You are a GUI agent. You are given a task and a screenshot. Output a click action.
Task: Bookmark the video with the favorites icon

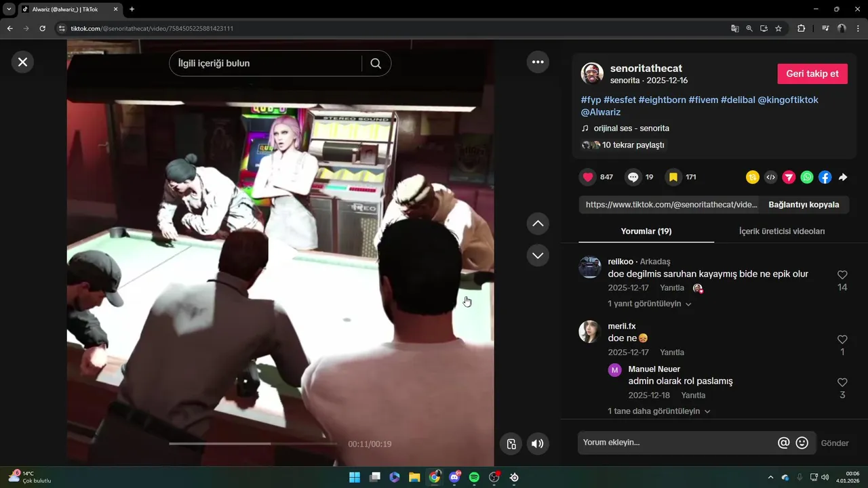tap(673, 177)
